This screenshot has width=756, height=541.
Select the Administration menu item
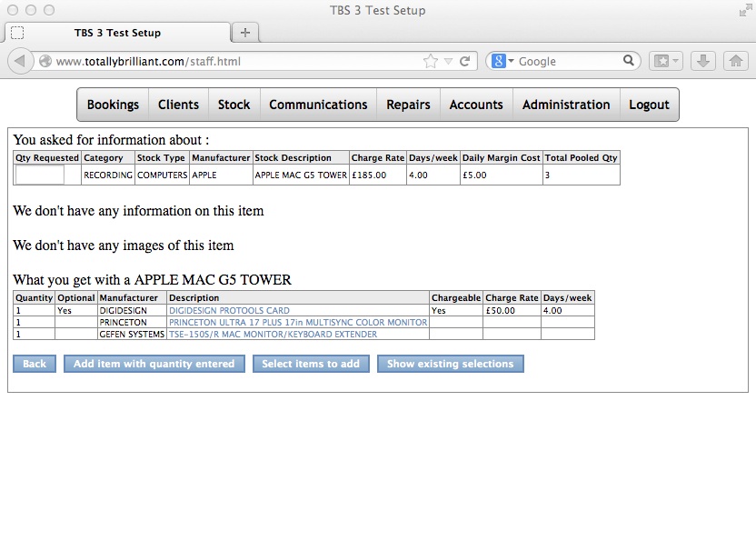[x=565, y=105]
